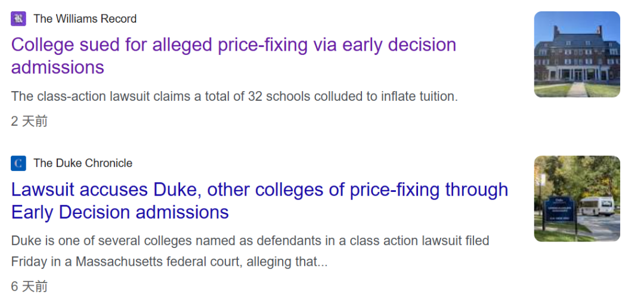
Task: Click the building entrance in the Williams thumbnail
Action: (x=577, y=74)
